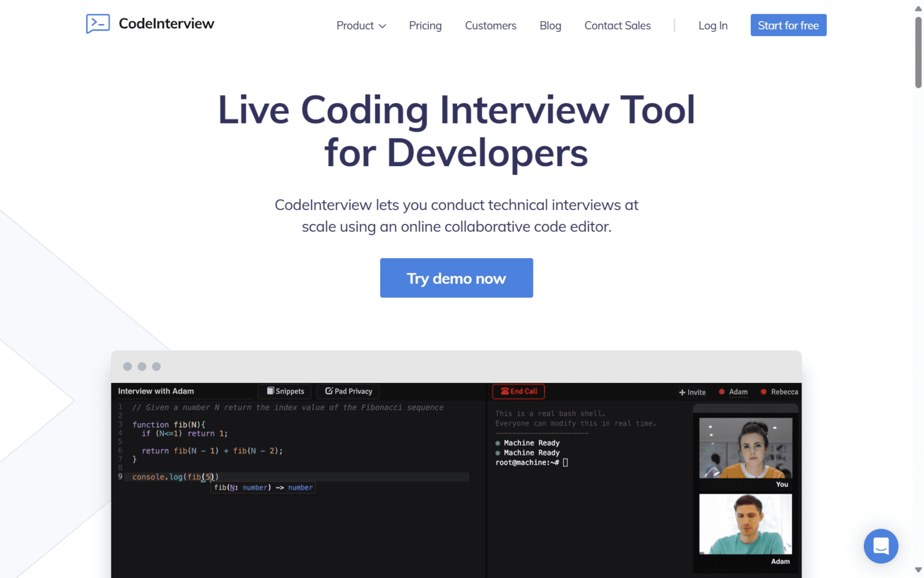Open the chat support bubble icon
This screenshot has width=924, height=578.
[x=881, y=546]
